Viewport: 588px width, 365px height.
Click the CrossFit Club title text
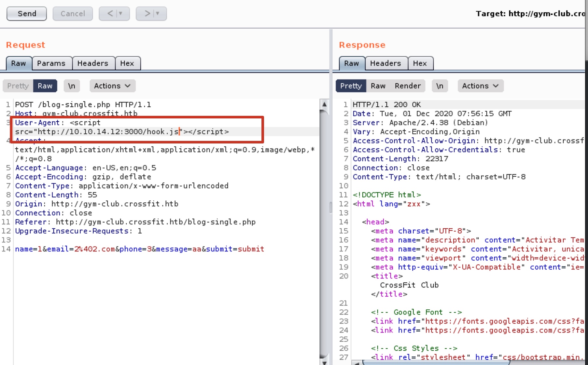tap(409, 285)
